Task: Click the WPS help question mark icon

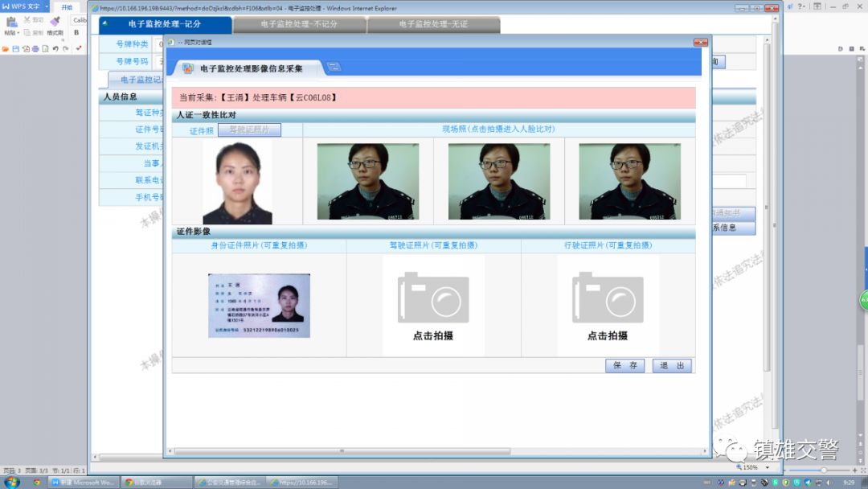Action: pyautogui.click(x=801, y=6)
